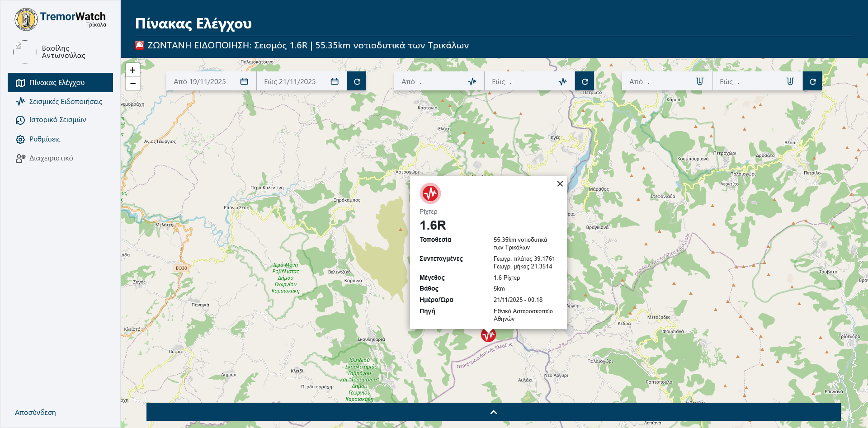The width and height of the screenshot is (868, 428).
Task: Expand the bottom panel with chevron
Action: pyautogui.click(x=493, y=412)
